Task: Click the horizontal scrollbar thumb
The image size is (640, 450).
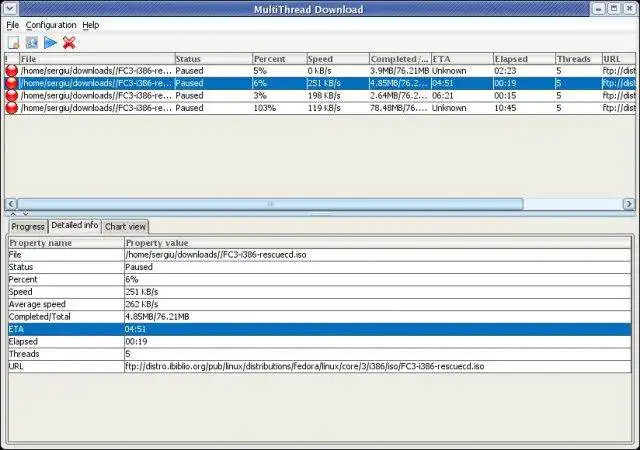Action: click(x=270, y=204)
